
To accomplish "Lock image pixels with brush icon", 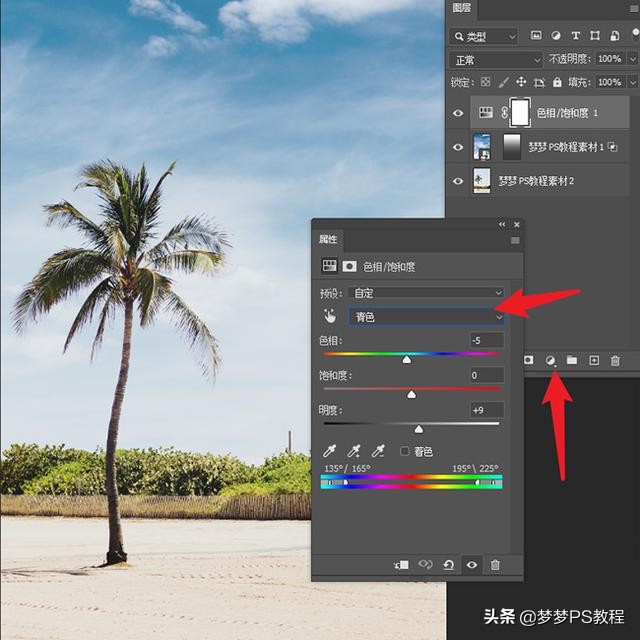I will point(503,82).
